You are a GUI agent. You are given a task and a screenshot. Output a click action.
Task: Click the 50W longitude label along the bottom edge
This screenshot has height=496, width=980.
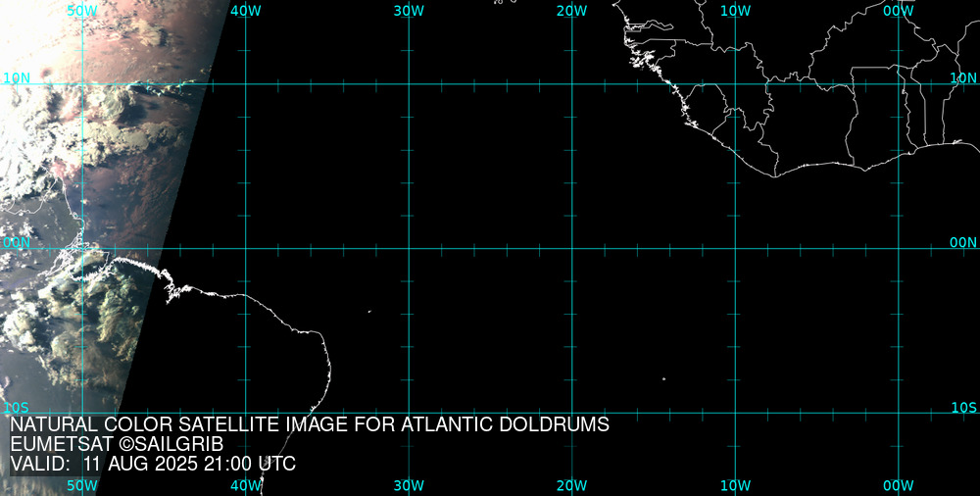82,485
